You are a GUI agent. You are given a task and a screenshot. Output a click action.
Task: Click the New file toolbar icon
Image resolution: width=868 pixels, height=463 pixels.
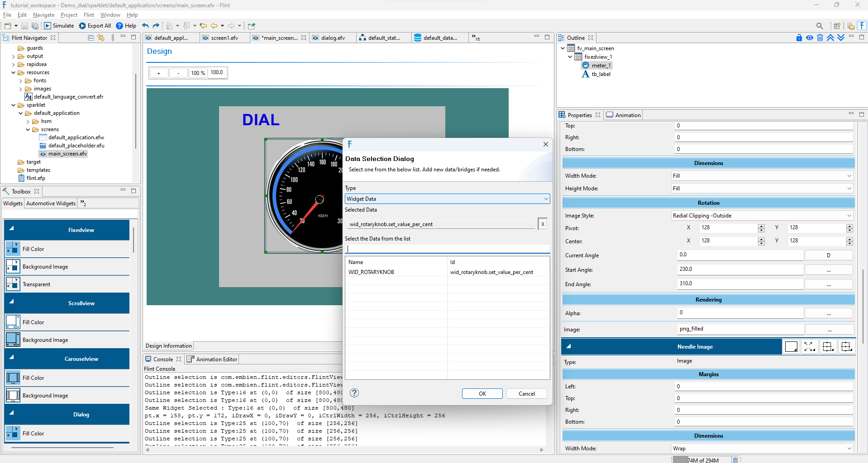click(x=8, y=26)
